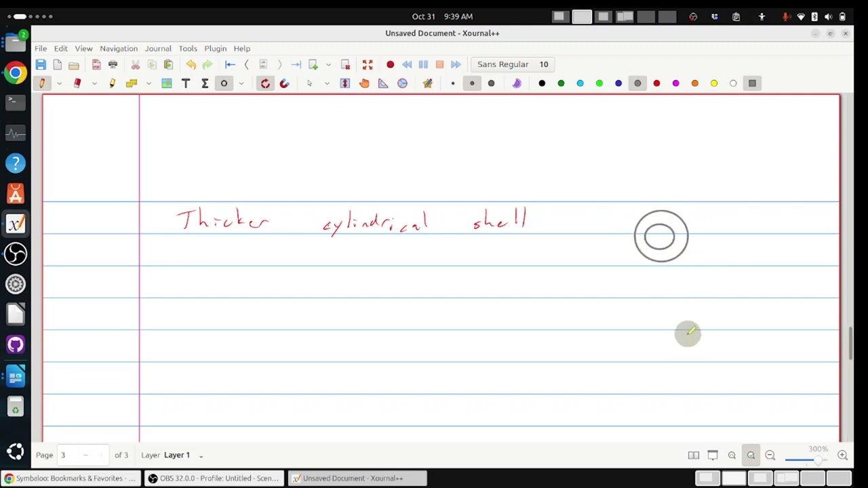Image resolution: width=868 pixels, height=488 pixels.
Task: Toggle rotation snapping
Action: click(265, 83)
